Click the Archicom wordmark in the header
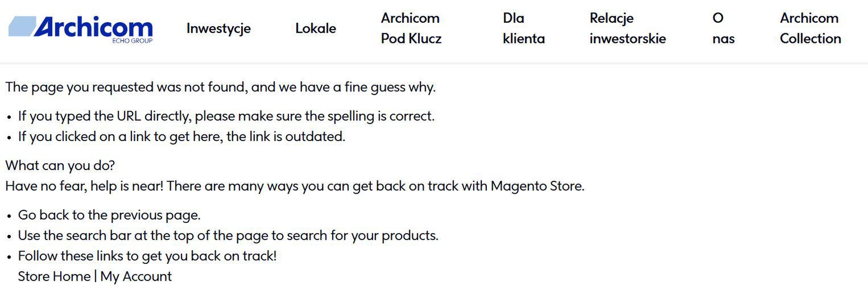This screenshot has width=868, height=298. pos(94,27)
